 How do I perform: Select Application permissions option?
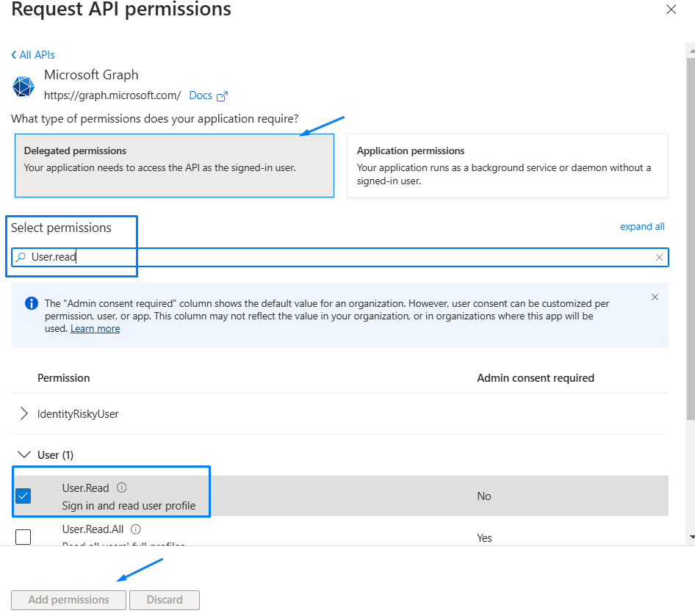[508, 166]
